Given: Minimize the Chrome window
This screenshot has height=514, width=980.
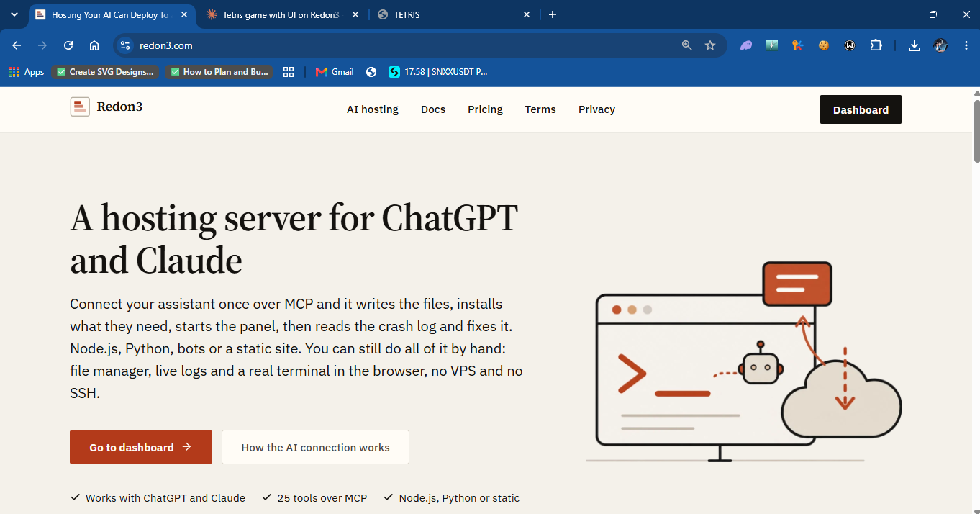Looking at the screenshot, I should coord(900,14).
